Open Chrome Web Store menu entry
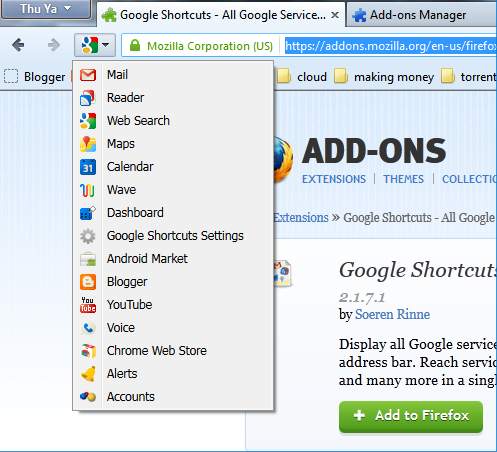497x452 pixels. click(x=173, y=351)
